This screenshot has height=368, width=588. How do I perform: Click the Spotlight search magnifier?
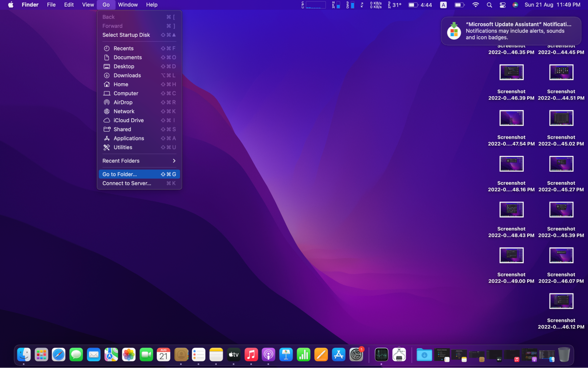(489, 5)
